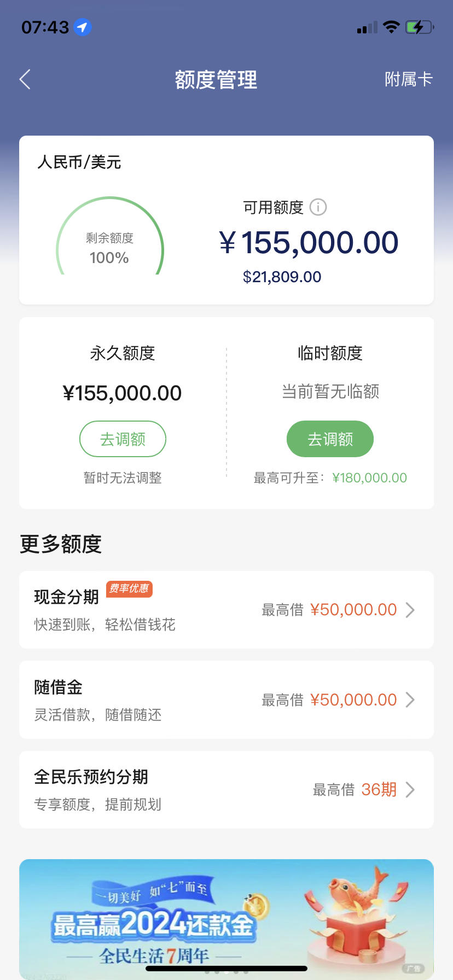Tap the 费率优惠 badge
This screenshot has width=453, height=980.
click(129, 588)
